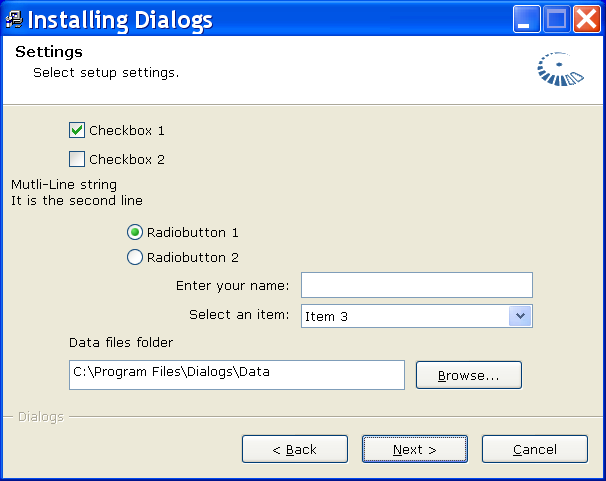Close the Installing Dialogs window
Screen dimensions: 606x481
click(587, 19)
